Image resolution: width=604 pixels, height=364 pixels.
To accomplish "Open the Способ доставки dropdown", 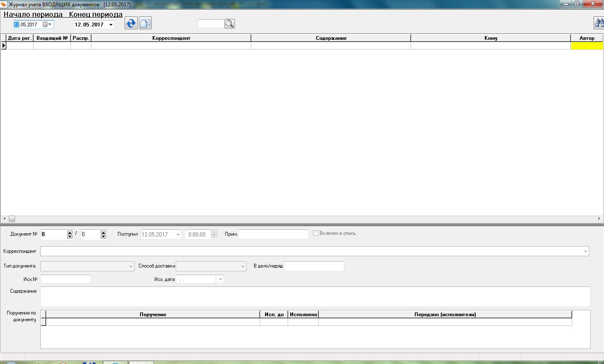I will point(243,266).
